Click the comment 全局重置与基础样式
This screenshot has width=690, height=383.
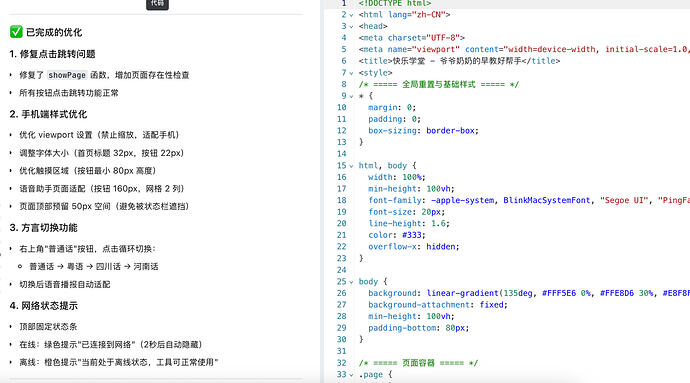pyautogui.click(x=439, y=84)
